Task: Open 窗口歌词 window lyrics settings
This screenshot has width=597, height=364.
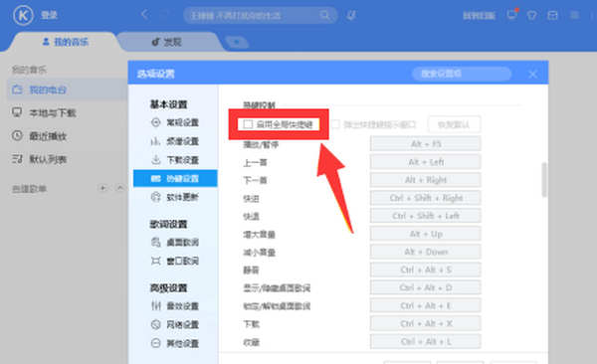Action: [x=175, y=261]
